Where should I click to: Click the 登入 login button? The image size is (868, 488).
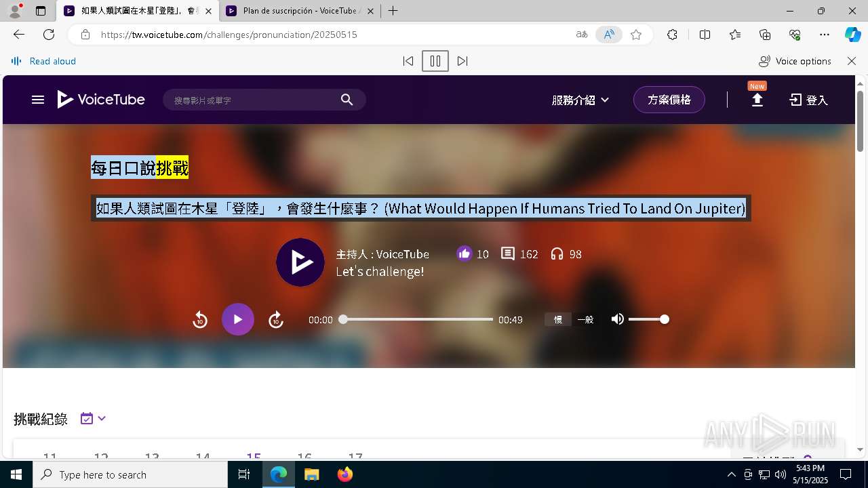point(809,100)
